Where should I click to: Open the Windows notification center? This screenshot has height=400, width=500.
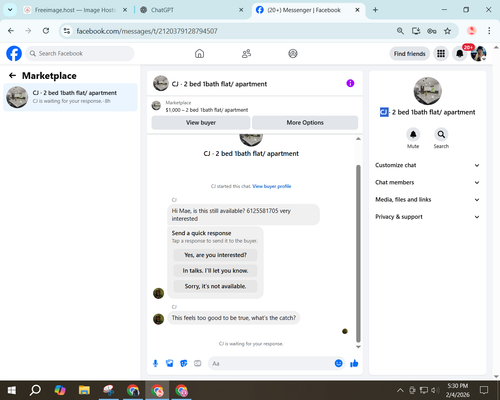pyautogui.click(x=484, y=390)
